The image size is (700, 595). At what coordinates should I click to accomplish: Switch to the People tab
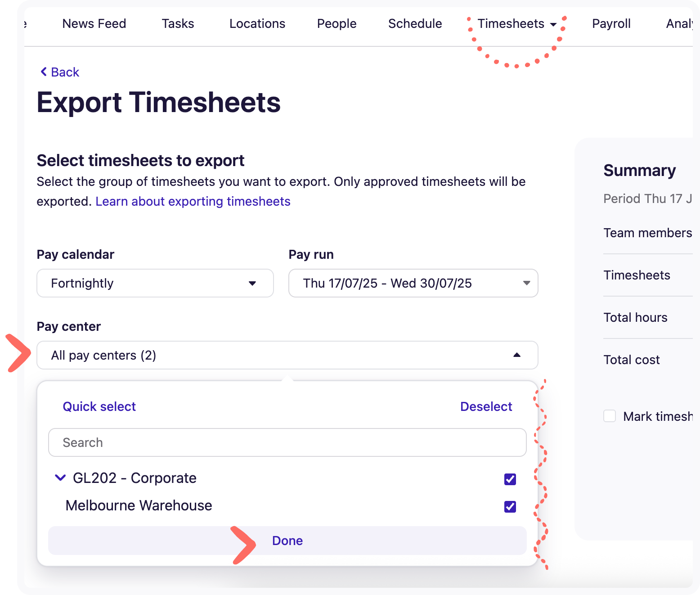pyautogui.click(x=337, y=24)
